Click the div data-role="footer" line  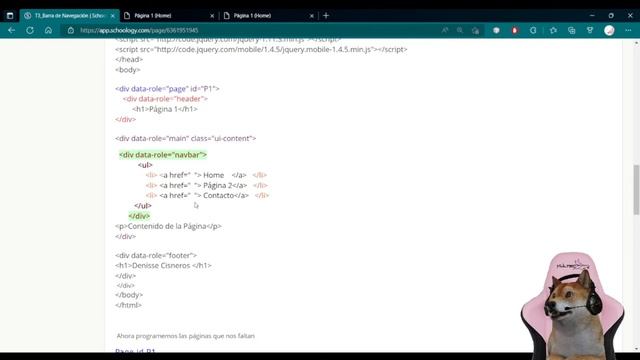pos(156,256)
